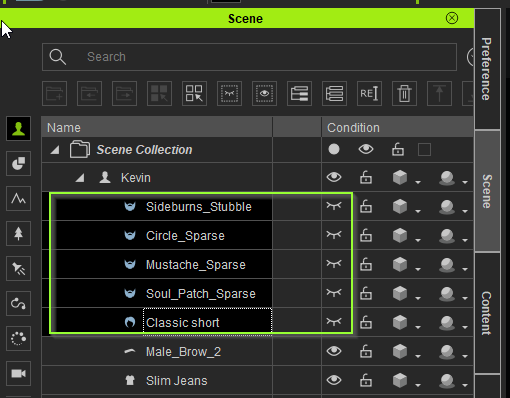This screenshot has height=398, width=510.
Task: Lock the Classic short item
Action: [366, 322]
